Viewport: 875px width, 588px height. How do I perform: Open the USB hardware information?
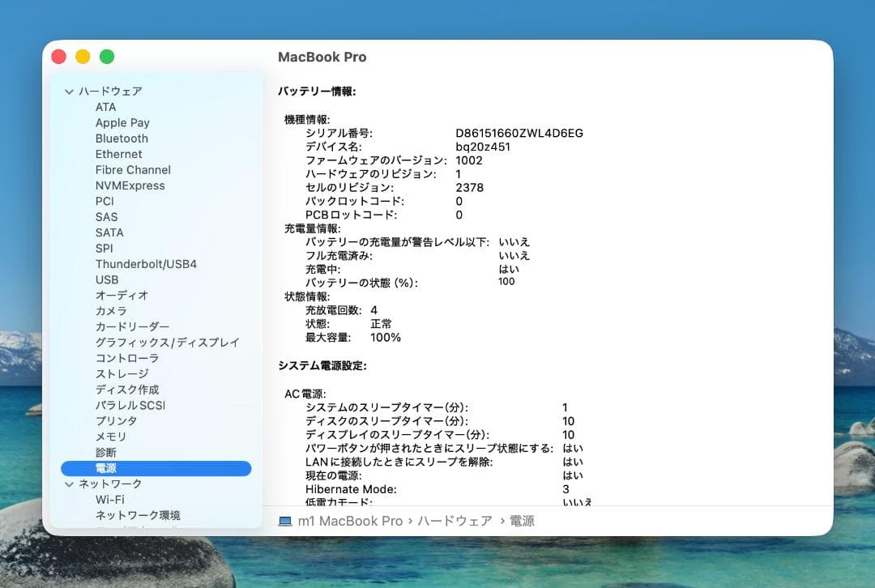[x=106, y=279]
